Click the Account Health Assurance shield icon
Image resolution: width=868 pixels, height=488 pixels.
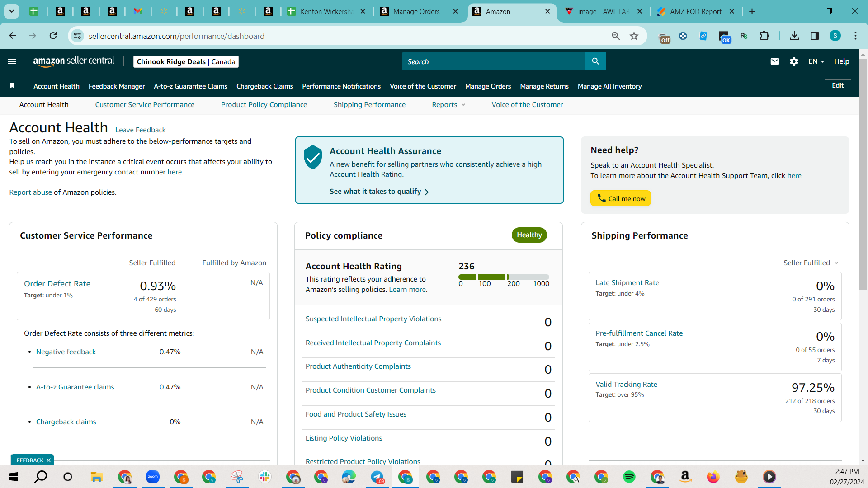coord(313,157)
